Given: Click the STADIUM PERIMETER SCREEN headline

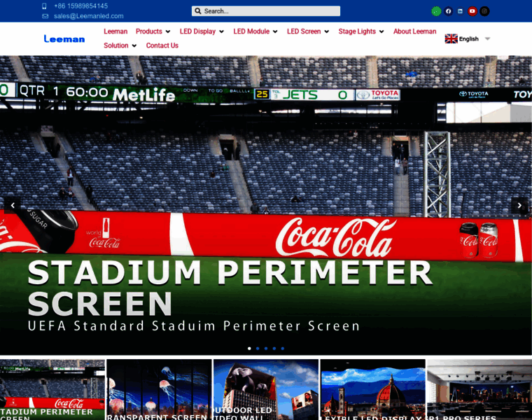Looking at the screenshot, I should tap(230, 288).
